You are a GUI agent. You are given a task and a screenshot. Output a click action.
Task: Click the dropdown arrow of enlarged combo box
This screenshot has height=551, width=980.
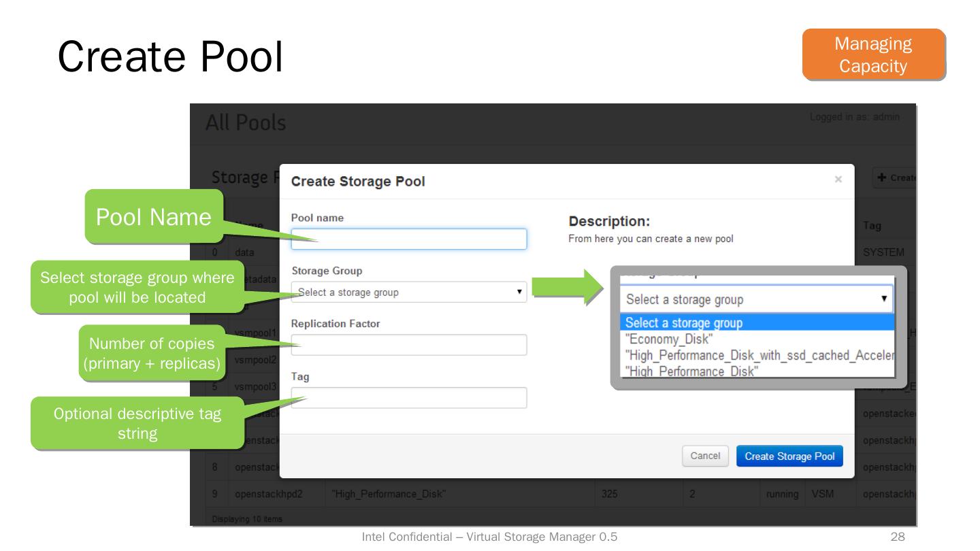click(x=883, y=299)
